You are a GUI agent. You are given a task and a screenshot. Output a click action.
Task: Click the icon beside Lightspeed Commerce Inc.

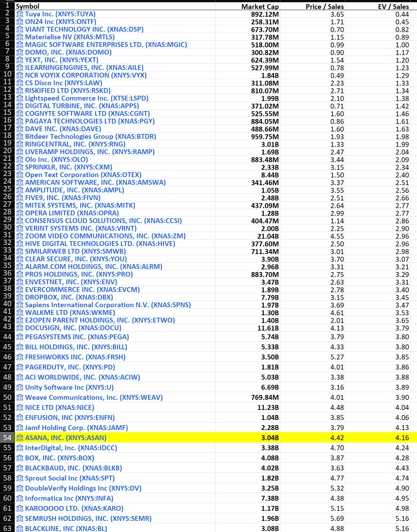click(20, 98)
